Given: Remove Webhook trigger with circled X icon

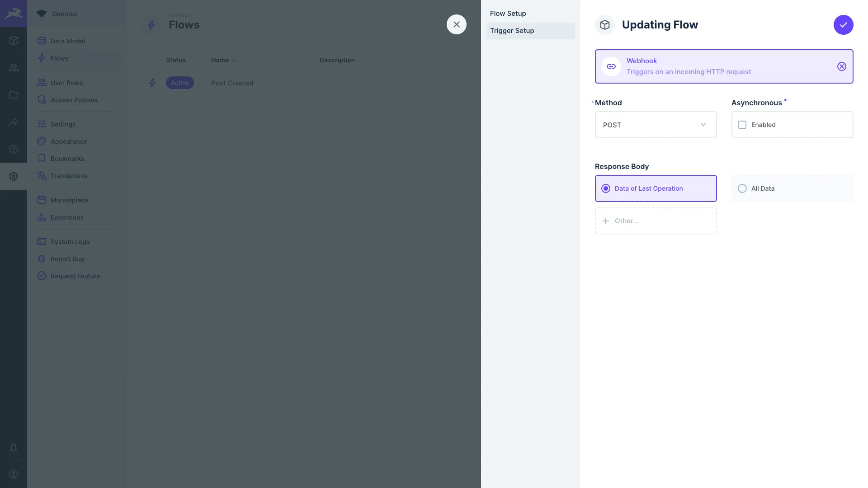Looking at the screenshot, I should pos(841,66).
